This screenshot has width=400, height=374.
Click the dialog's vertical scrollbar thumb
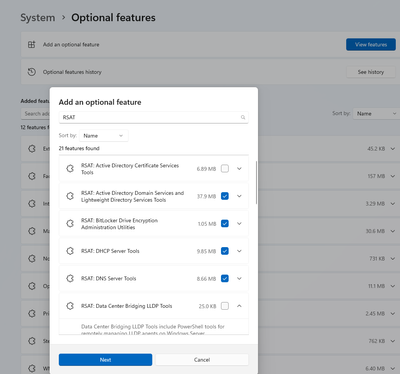(x=256, y=182)
